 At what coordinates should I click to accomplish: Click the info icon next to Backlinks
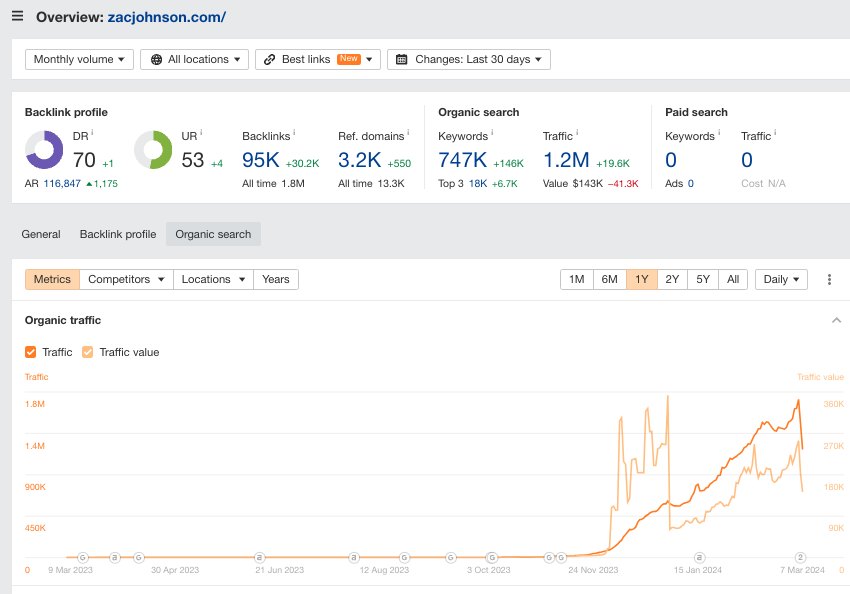click(294, 133)
